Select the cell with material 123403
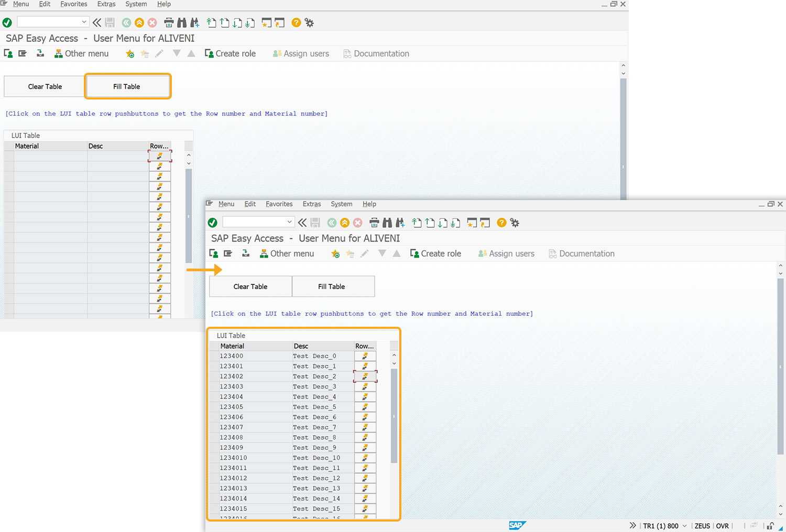 point(256,386)
